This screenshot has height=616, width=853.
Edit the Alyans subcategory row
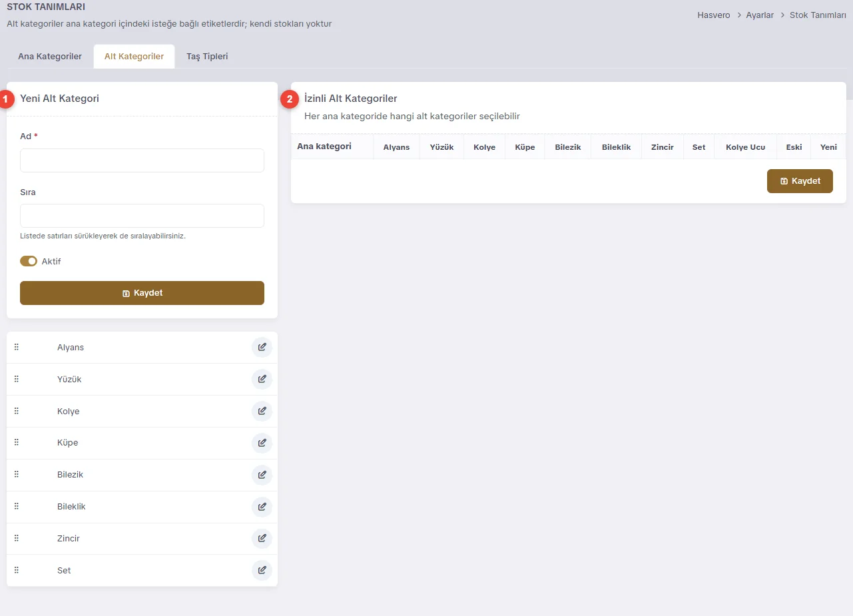(262, 347)
